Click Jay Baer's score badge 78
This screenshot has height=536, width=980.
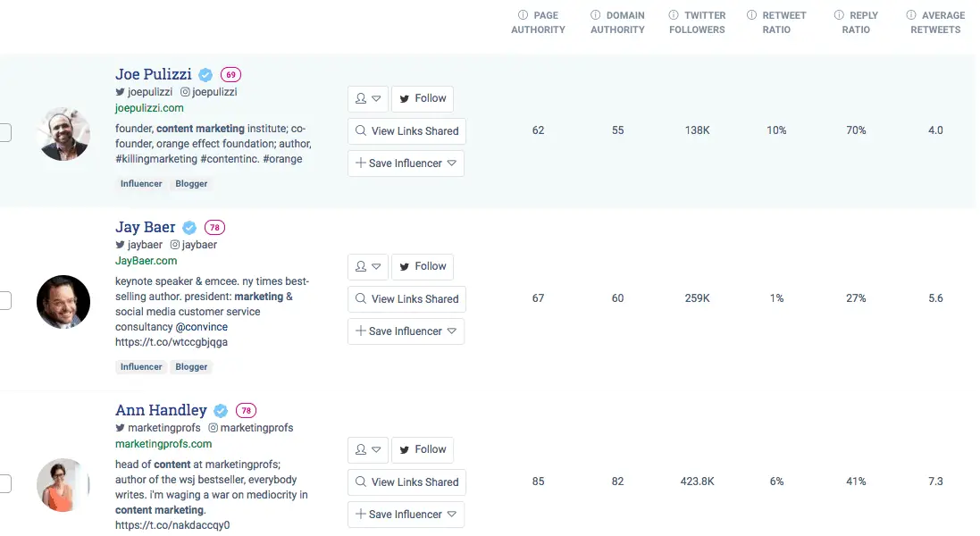coord(214,228)
